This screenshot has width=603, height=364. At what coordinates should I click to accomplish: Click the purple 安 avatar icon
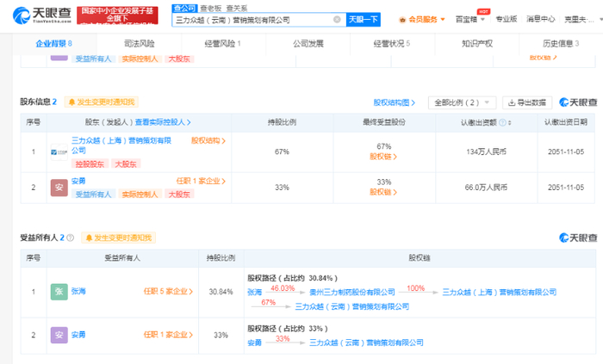[x=59, y=336]
